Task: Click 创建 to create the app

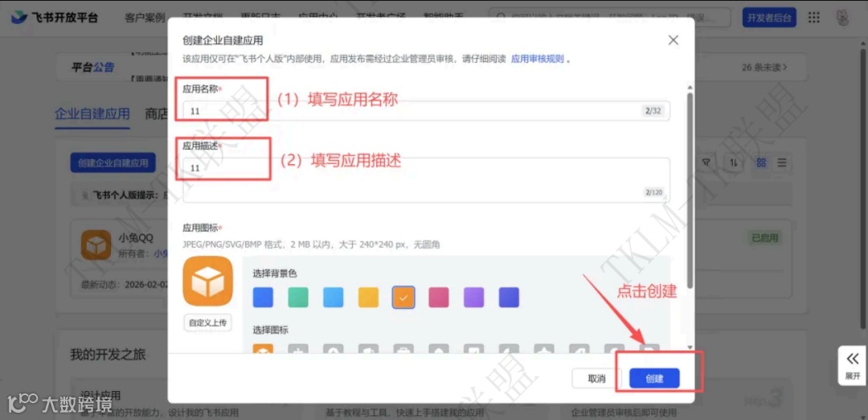Action: click(654, 379)
